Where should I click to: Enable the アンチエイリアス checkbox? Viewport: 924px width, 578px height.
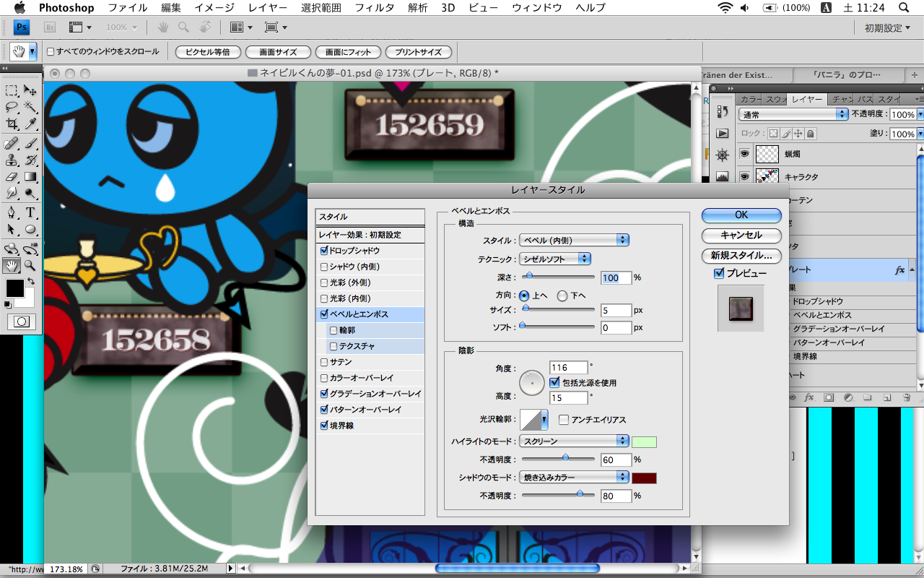(x=564, y=420)
